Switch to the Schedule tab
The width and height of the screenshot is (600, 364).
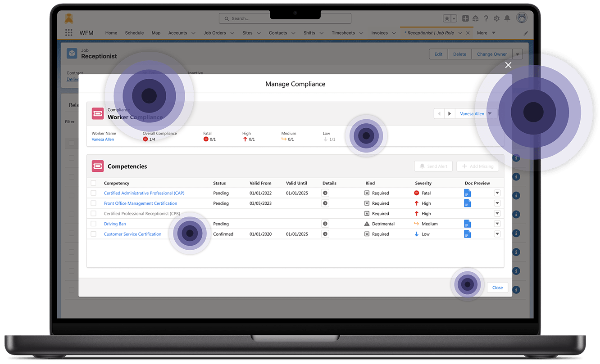134,33
